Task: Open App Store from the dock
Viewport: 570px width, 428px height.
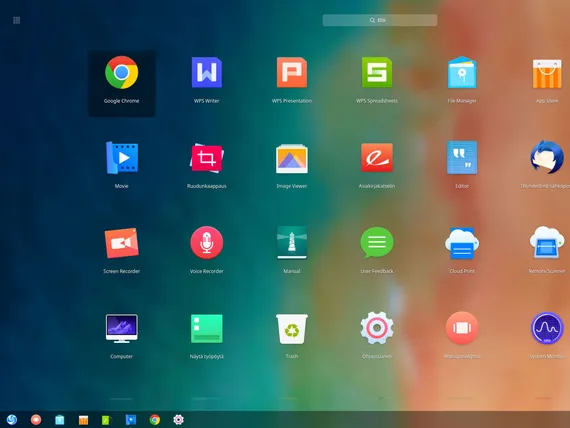Action: click(x=83, y=420)
